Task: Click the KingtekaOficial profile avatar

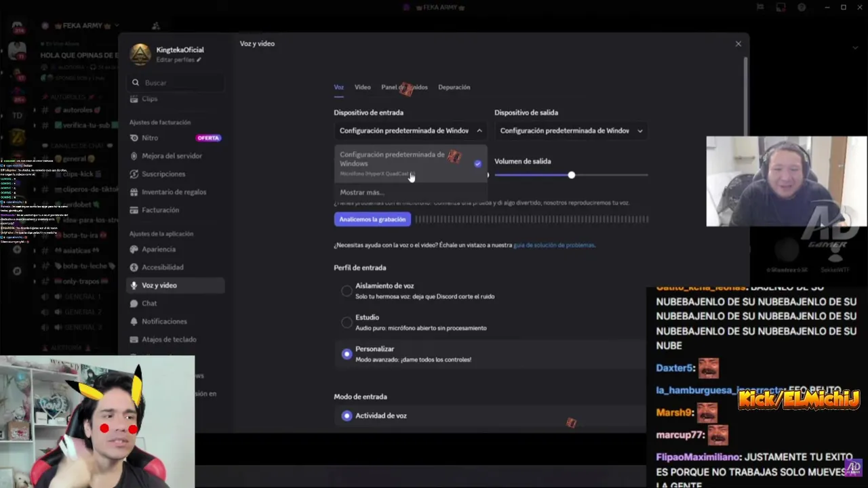Action: pos(140,54)
